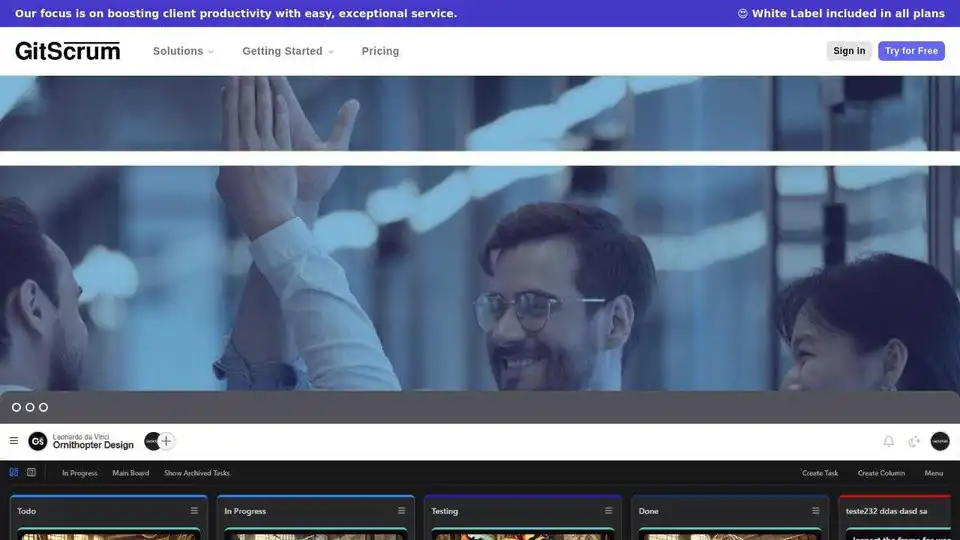Screen dimensions: 960x540
Task: Click the White Label included banner text
Action: [x=841, y=13]
